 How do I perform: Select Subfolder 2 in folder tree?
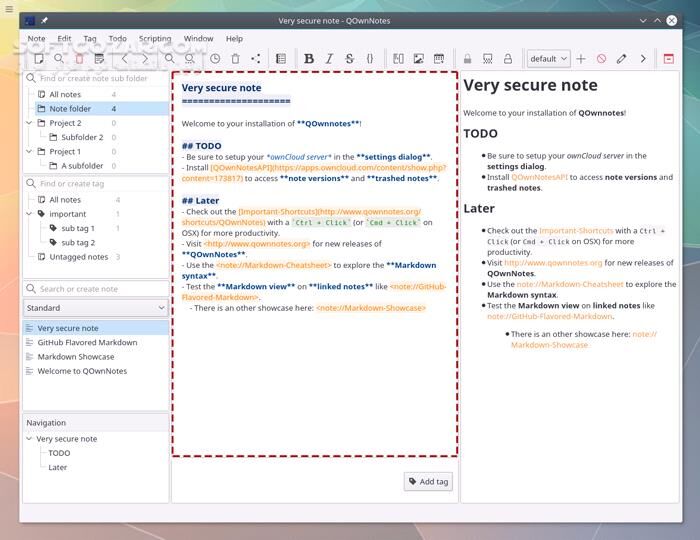tap(82, 137)
